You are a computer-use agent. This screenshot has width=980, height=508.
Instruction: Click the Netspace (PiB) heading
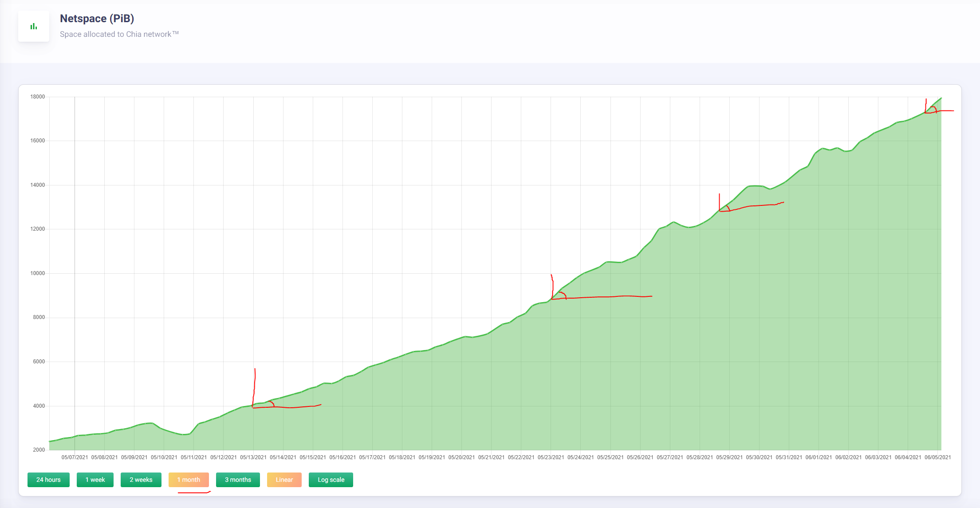tap(97, 19)
